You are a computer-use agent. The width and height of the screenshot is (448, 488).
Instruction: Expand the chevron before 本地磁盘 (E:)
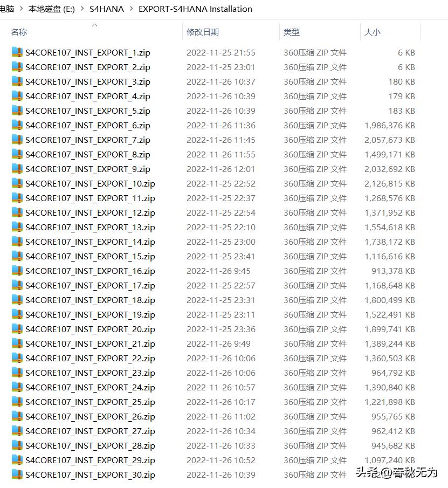point(22,9)
